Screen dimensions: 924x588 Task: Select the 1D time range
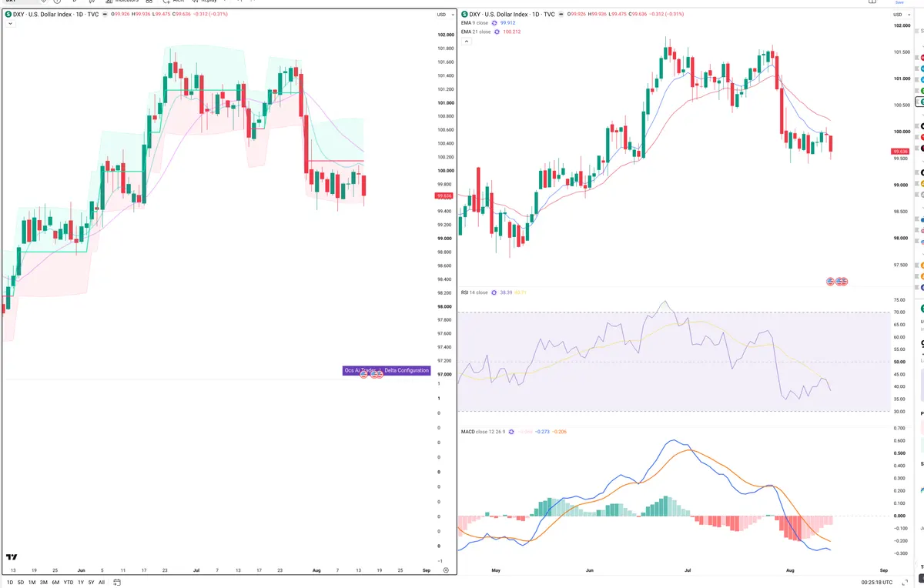[10, 583]
